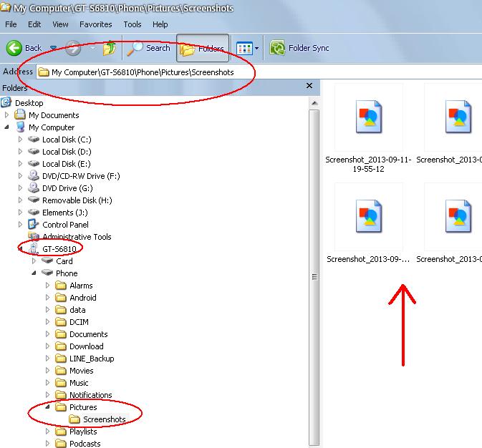Click the DVD Drive (G:) icon
The image size is (482, 448).
click(34, 188)
